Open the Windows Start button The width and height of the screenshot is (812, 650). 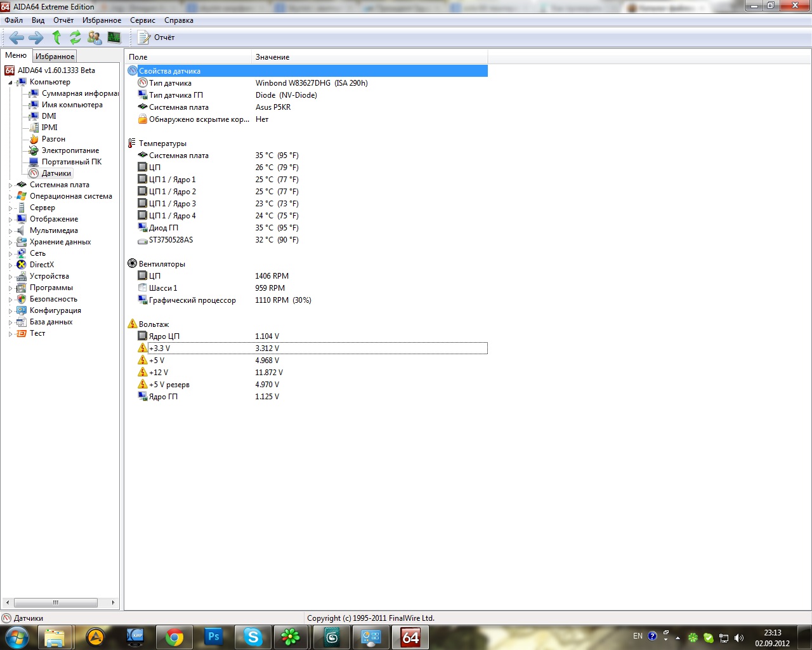coord(16,637)
